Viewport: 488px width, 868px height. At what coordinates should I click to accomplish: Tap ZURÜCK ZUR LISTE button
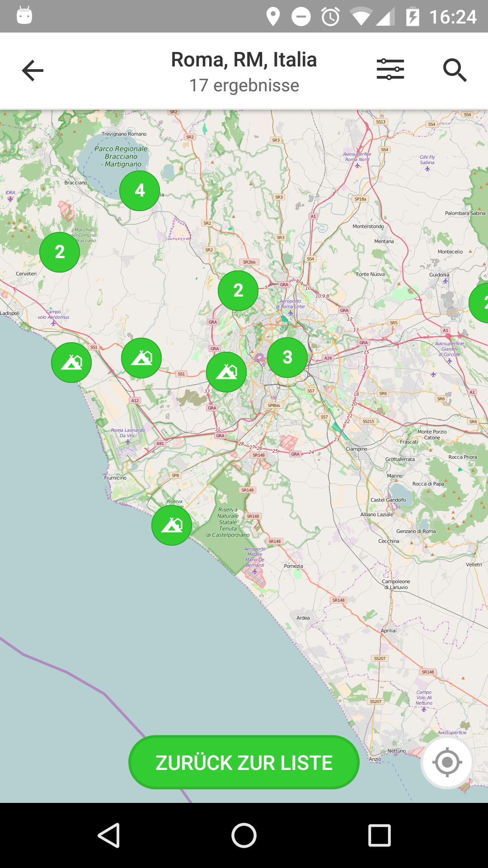click(x=244, y=763)
